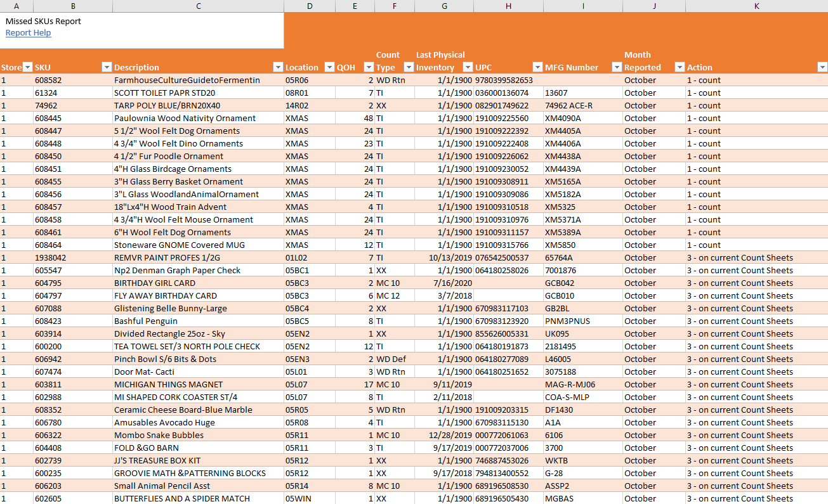Open the MFG Number filter dropdown

click(x=617, y=67)
